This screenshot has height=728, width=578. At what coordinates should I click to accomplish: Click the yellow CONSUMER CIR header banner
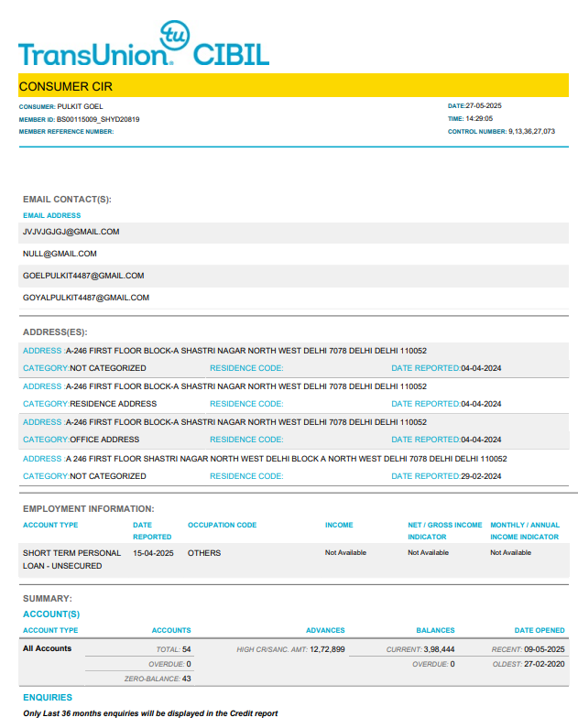tap(293, 86)
